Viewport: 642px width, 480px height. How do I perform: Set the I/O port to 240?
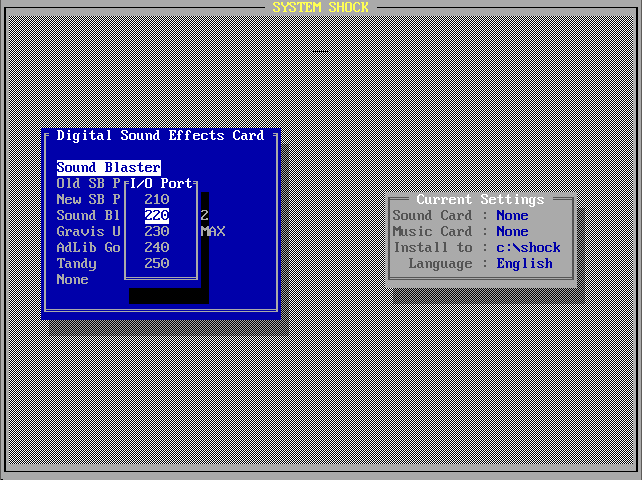pos(157,247)
